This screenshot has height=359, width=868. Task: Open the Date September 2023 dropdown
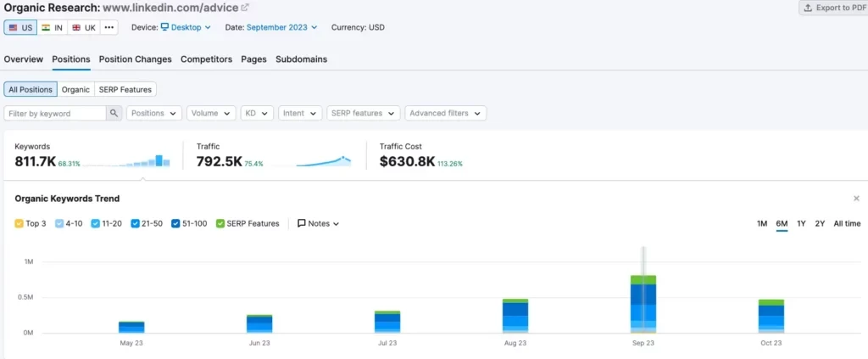pos(281,27)
